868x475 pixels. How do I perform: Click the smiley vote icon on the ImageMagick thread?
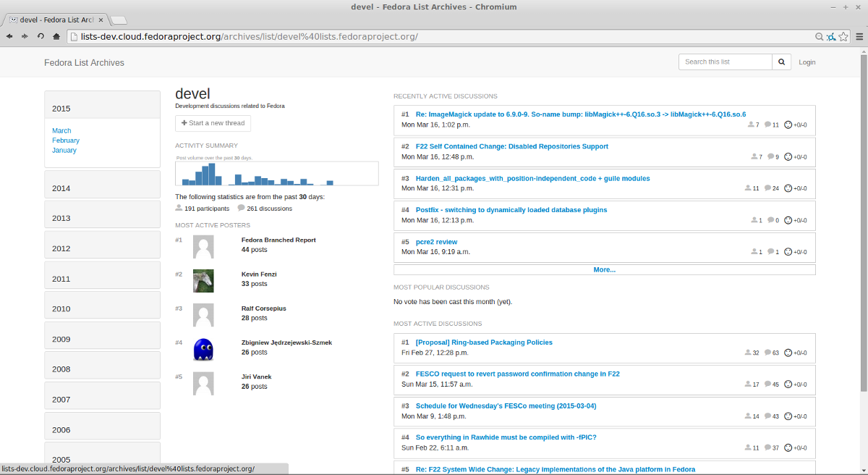coord(788,125)
